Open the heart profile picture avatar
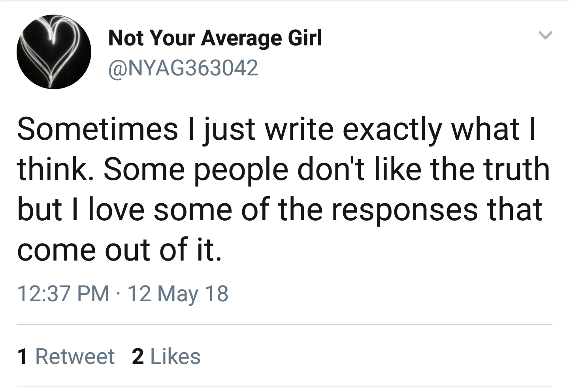This screenshot has height=392, width=569. (x=54, y=52)
